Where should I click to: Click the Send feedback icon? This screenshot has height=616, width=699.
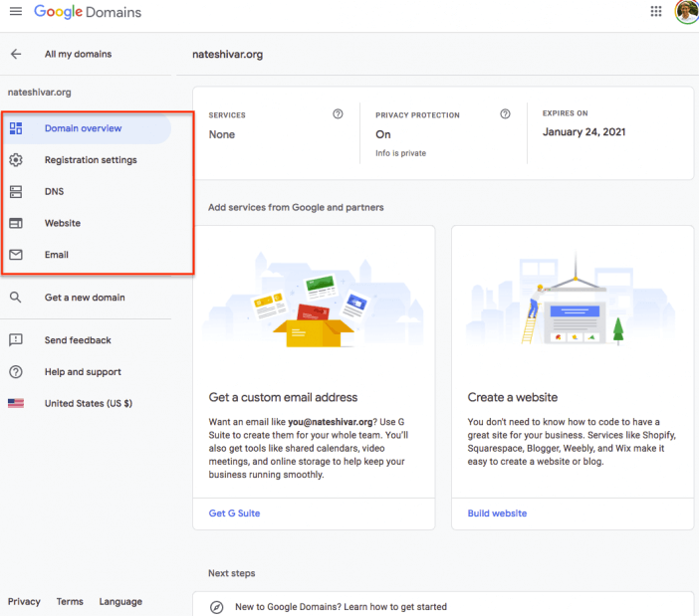point(16,340)
